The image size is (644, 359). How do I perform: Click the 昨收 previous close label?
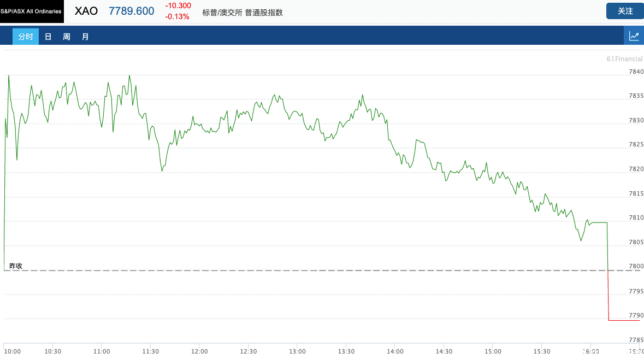coord(16,266)
